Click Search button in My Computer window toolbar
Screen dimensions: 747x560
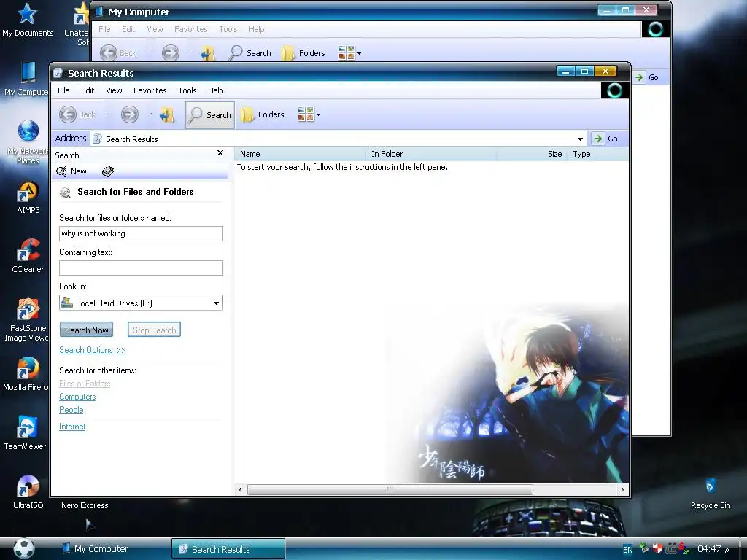coord(249,52)
